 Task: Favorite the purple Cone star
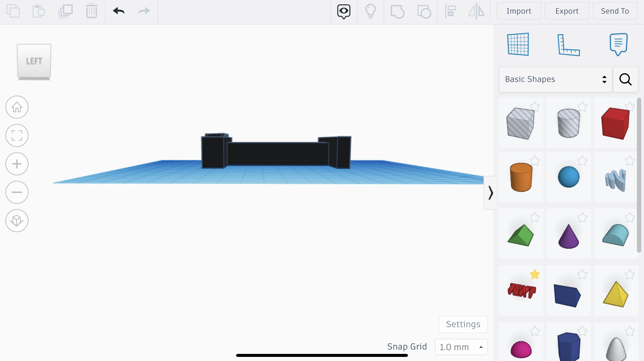[x=582, y=217]
